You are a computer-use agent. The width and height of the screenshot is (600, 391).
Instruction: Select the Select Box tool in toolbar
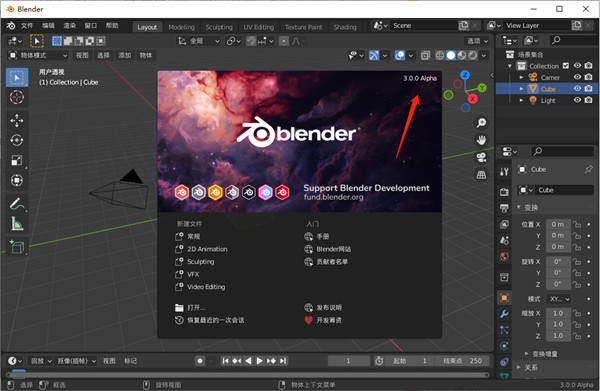point(16,78)
